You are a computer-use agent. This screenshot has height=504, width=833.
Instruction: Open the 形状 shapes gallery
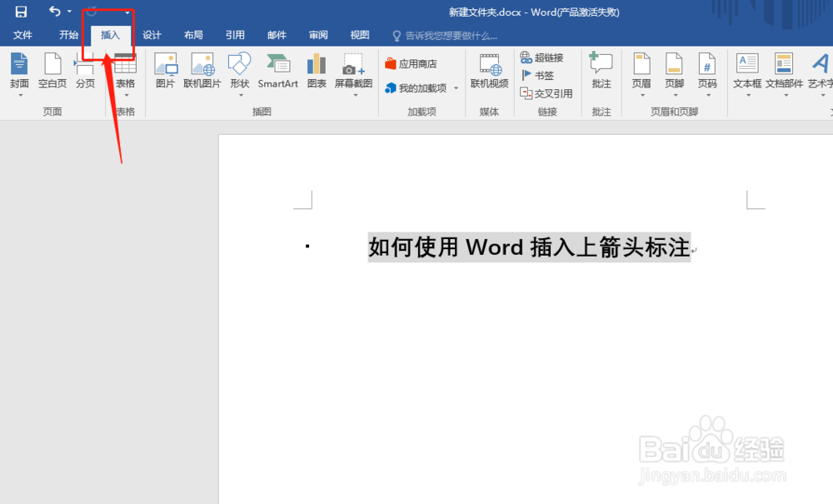click(x=240, y=71)
